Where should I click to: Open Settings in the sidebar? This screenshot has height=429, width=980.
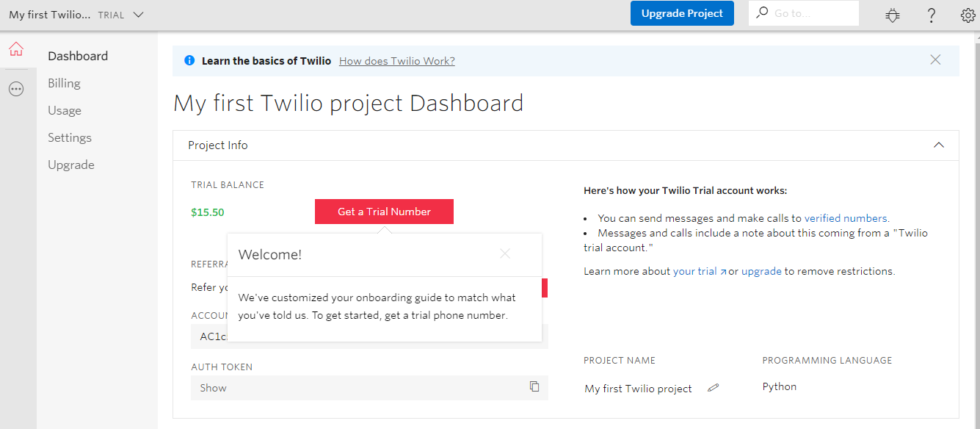pos(70,137)
